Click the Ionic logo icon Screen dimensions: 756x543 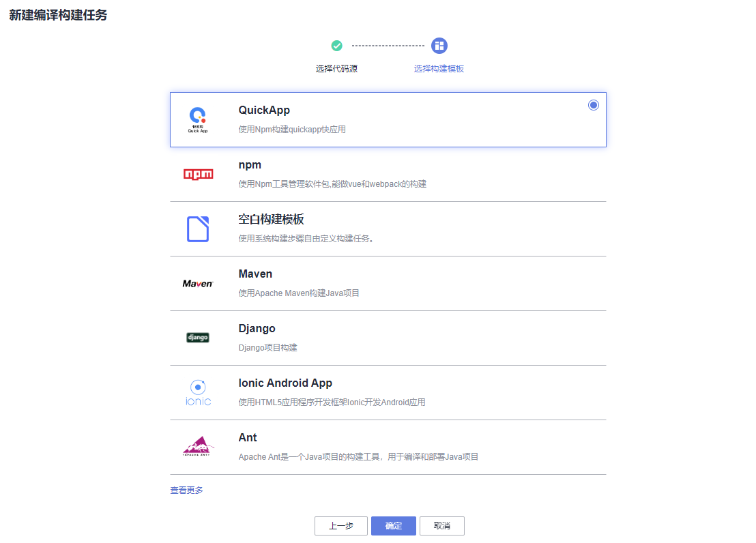(198, 392)
